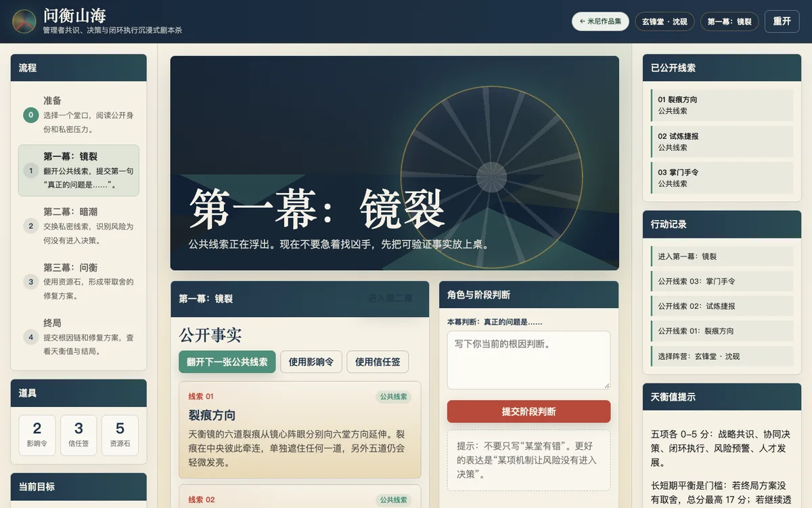Click action record 选择阵营：玄锋堂 · 沈砚

point(721,356)
